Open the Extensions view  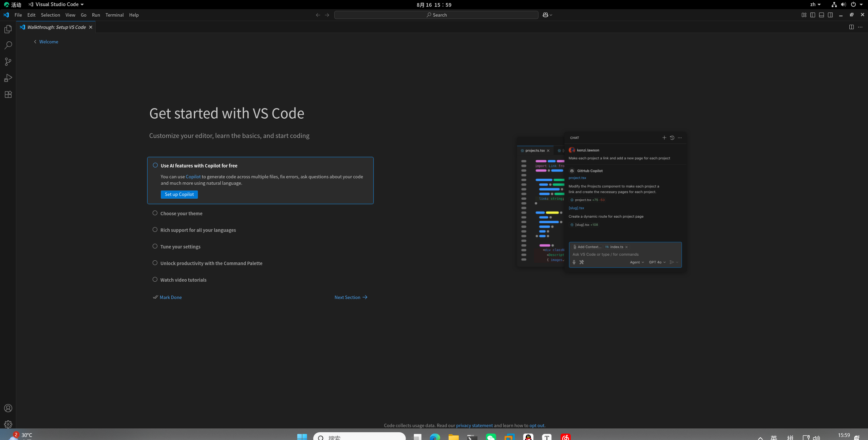8,94
